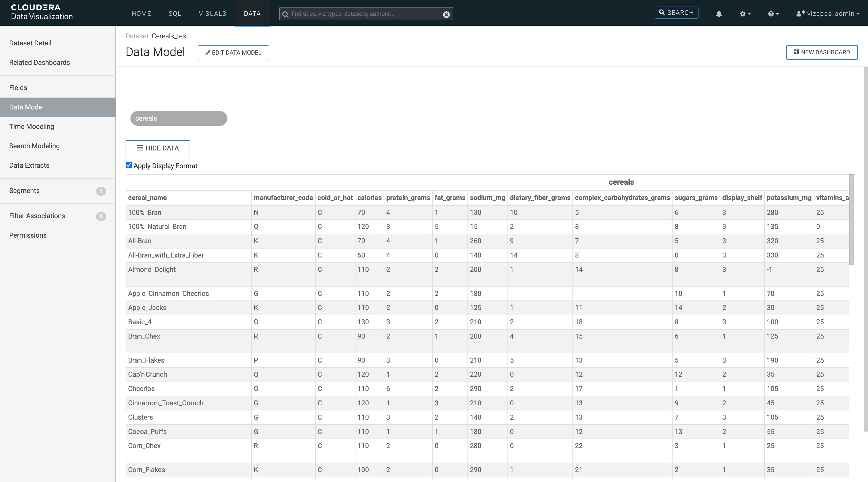Screen dimensions: 868x482
Task: Open Time Modeling in sidebar
Action: tap(32, 126)
